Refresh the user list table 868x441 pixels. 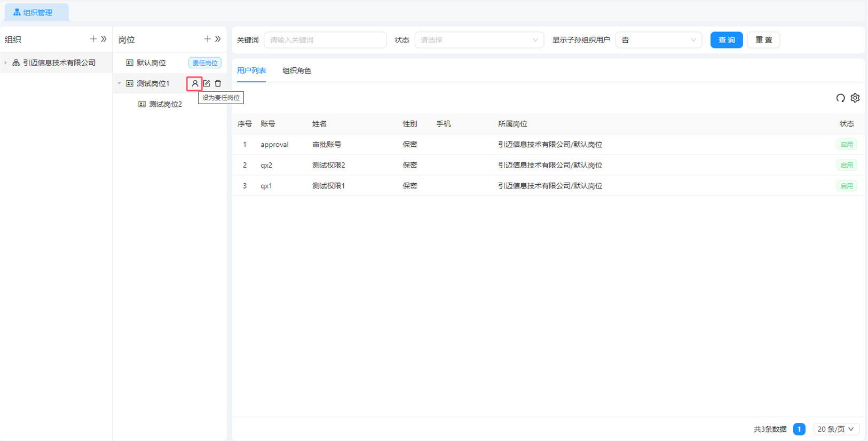click(x=840, y=98)
